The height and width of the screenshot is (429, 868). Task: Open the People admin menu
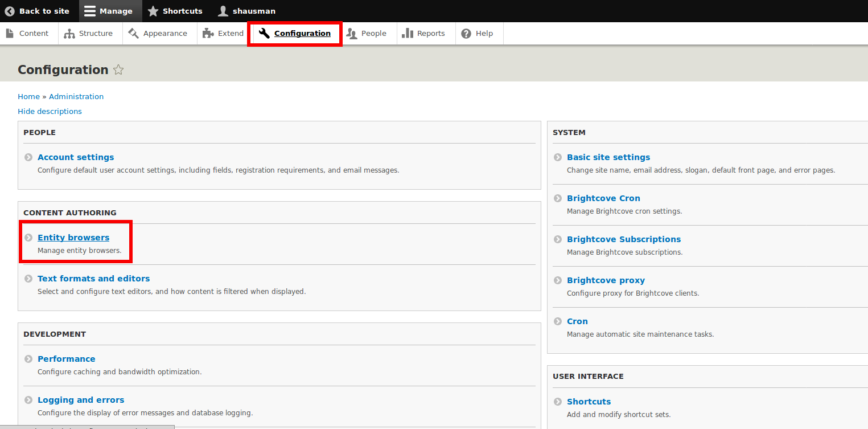tap(367, 34)
